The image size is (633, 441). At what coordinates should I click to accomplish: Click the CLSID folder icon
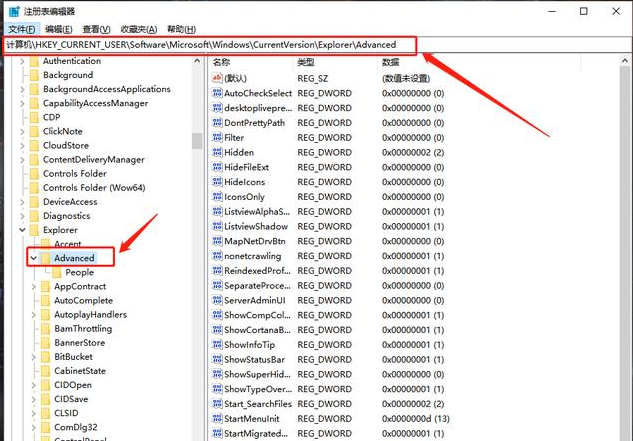pos(46,413)
